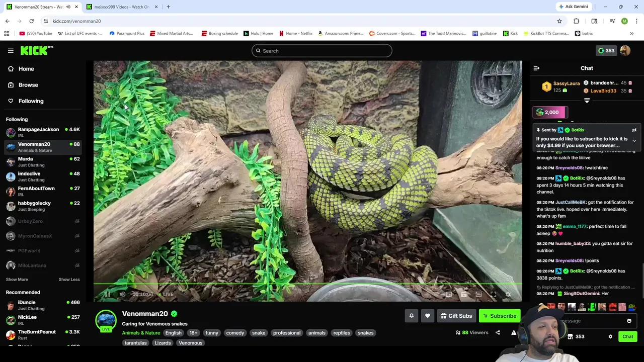Screen dimensions: 644x362
Task: Open the emoji picker in chat input
Action: [x=629, y=321]
